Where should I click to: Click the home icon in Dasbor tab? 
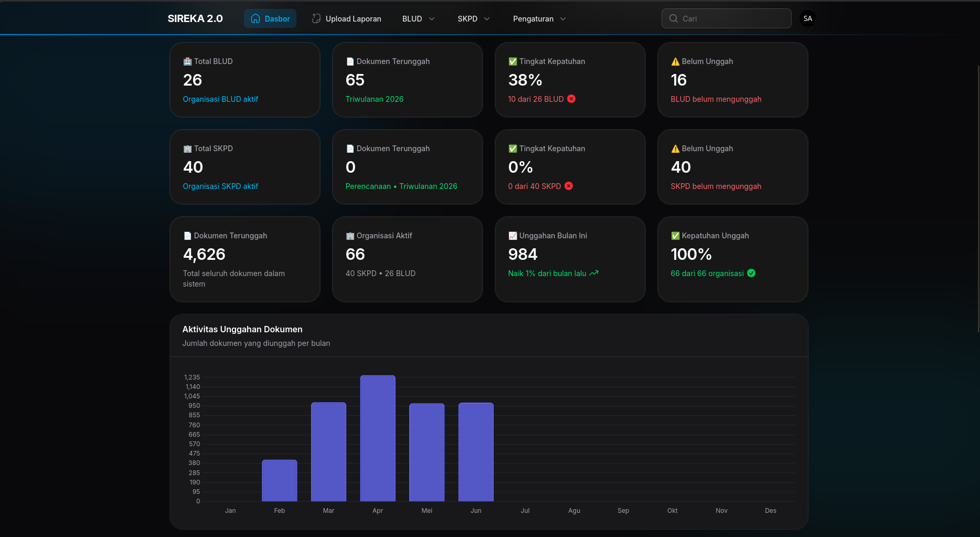[255, 19]
